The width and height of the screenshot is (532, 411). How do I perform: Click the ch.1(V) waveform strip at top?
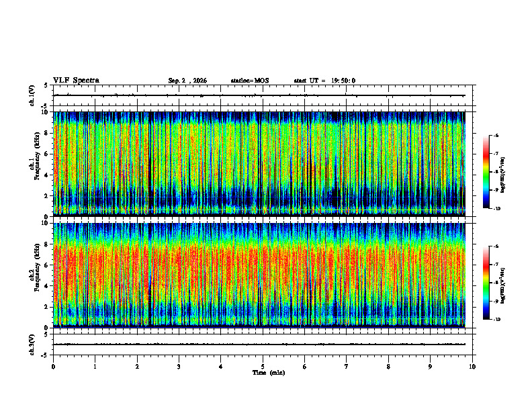click(264, 95)
